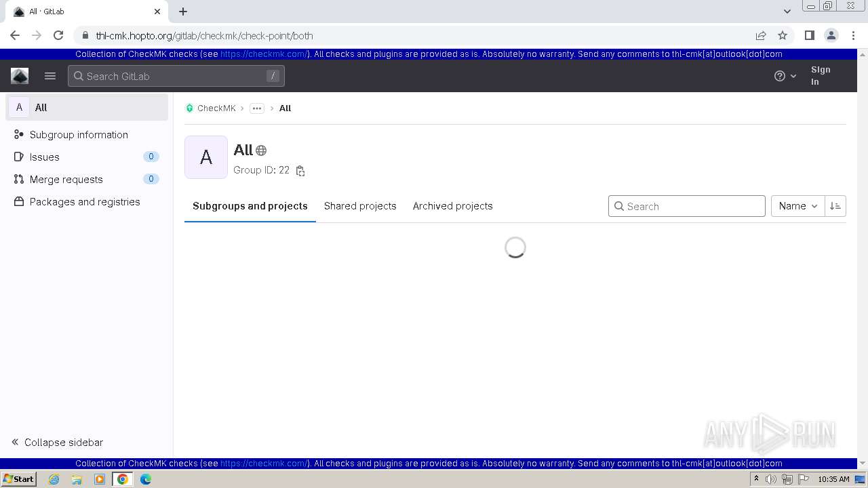Focus the Search GitLab field
The width and height of the screenshot is (868, 488).
coord(176,76)
